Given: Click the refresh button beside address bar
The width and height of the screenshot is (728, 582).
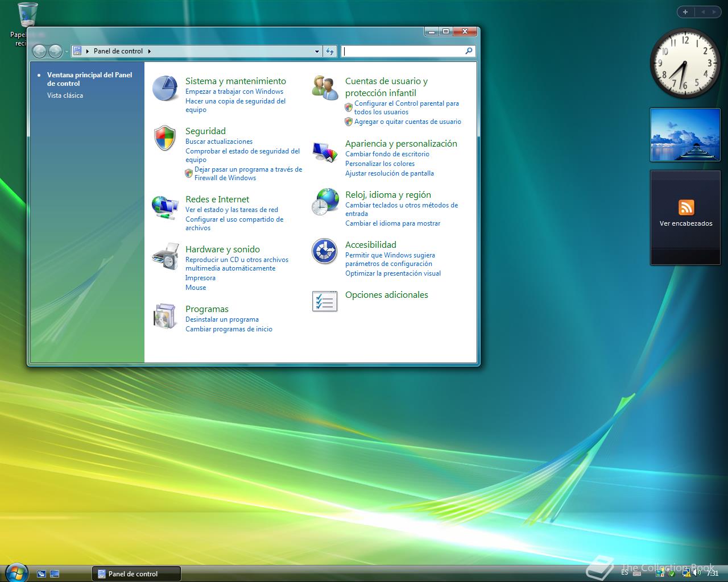Looking at the screenshot, I should point(330,51).
